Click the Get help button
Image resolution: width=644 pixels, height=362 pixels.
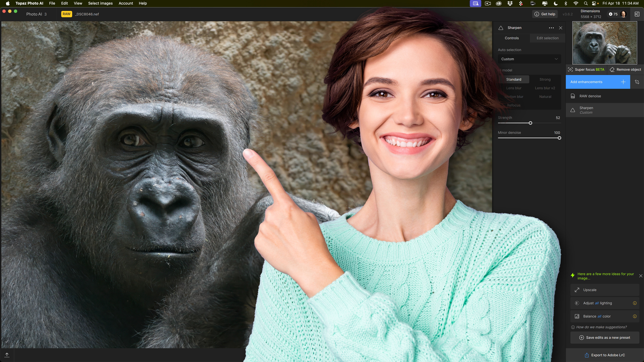pyautogui.click(x=545, y=14)
